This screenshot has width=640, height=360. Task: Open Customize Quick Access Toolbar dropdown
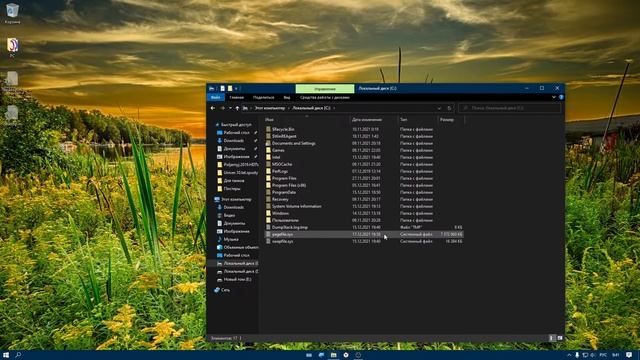pos(236,88)
